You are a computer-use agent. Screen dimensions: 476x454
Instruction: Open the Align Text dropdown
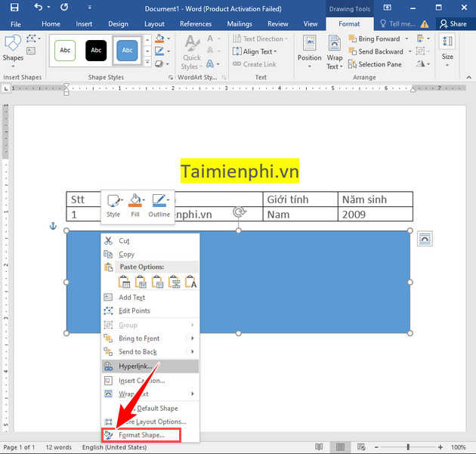255,51
